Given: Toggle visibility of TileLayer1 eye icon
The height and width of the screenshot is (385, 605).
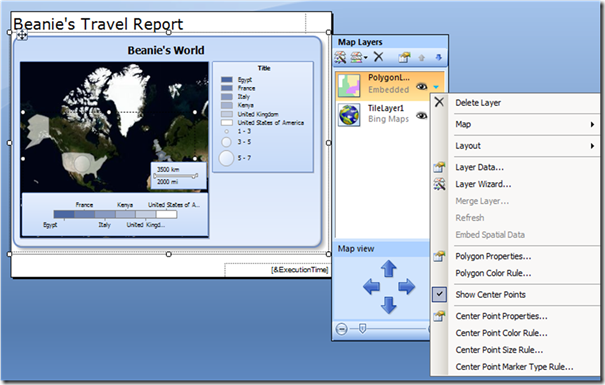Looking at the screenshot, I should 421,116.
